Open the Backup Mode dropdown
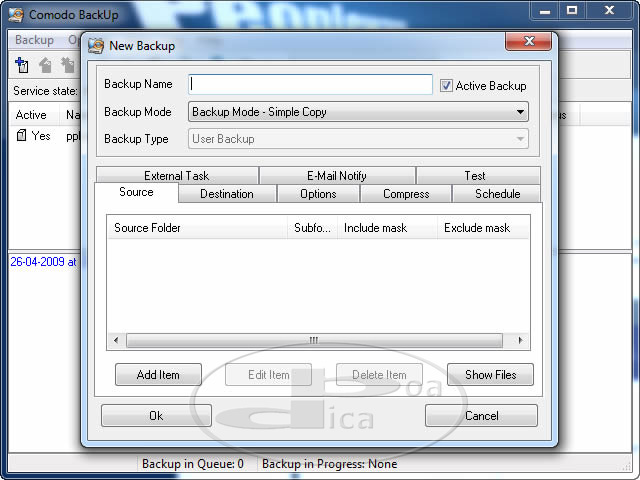 click(x=520, y=113)
